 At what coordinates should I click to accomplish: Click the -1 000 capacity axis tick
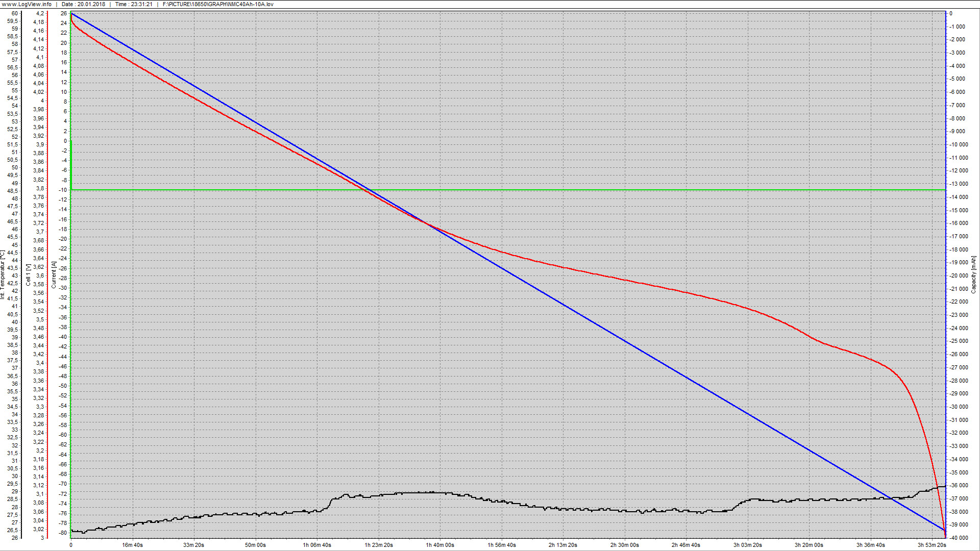tap(957, 27)
